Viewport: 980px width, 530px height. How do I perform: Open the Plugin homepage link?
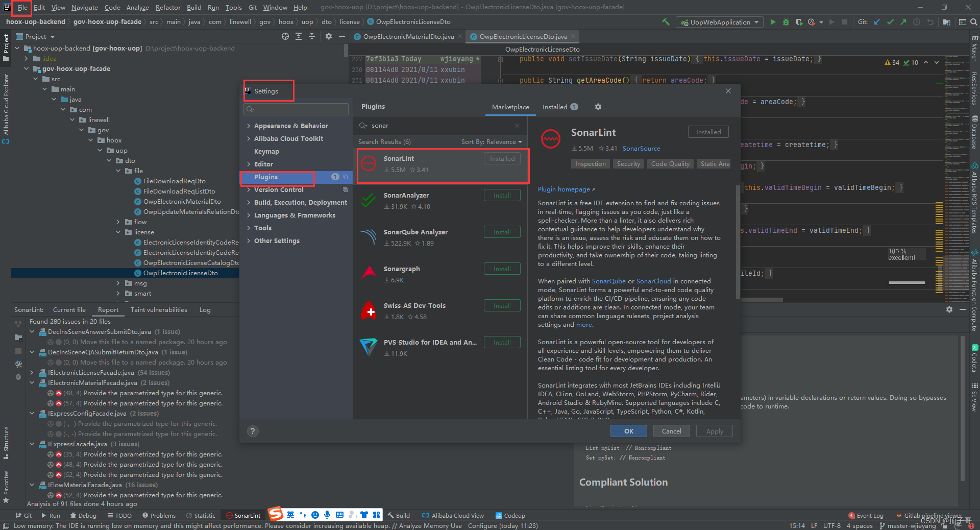pos(567,189)
